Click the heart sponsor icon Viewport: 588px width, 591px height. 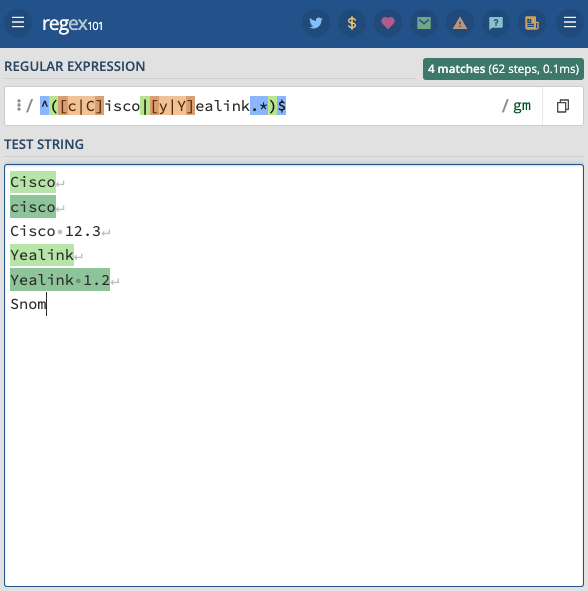pyautogui.click(x=388, y=23)
